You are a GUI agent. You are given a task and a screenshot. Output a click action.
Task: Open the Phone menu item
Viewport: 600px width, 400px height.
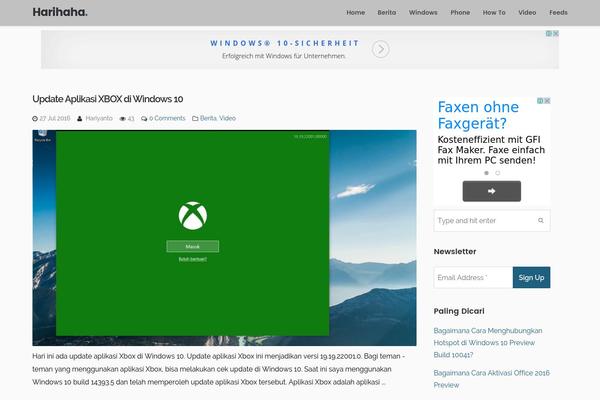(x=460, y=13)
